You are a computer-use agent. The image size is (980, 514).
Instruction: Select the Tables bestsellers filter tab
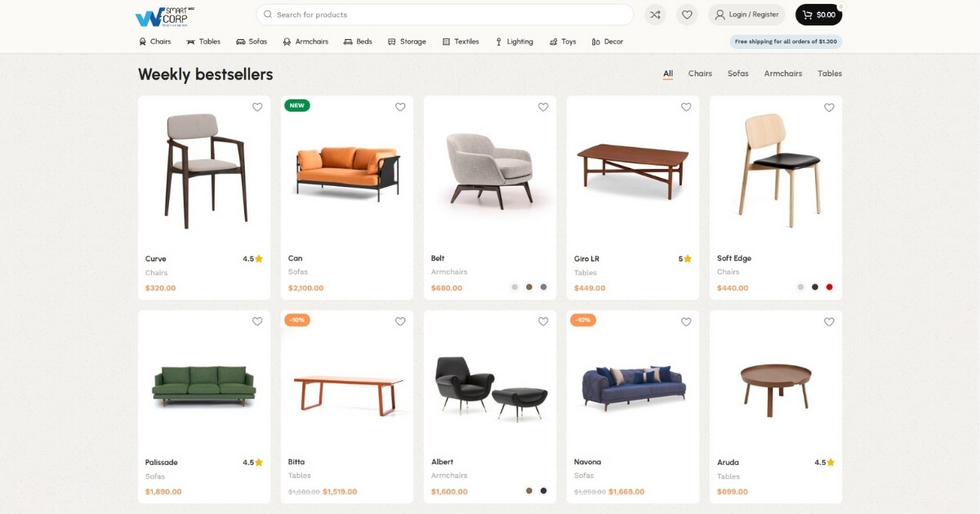click(x=830, y=73)
